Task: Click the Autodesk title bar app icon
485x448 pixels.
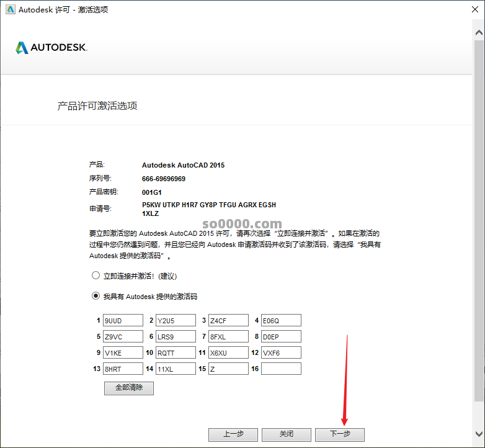Action: coord(9,10)
